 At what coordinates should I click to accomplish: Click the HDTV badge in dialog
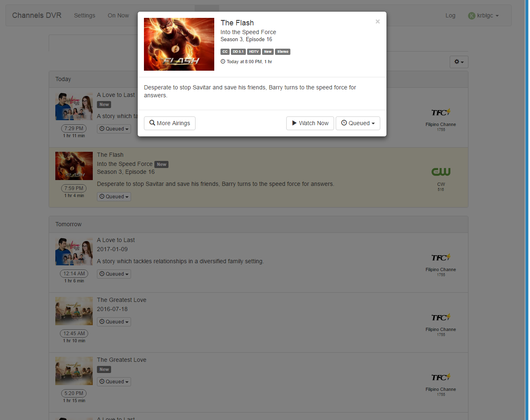click(x=254, y=52)
